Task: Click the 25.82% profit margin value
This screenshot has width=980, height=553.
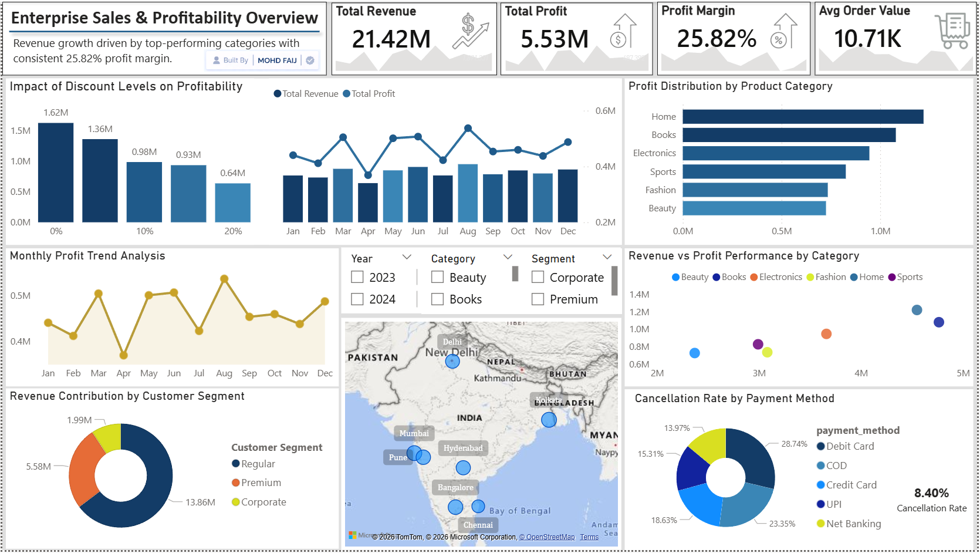Action: pyautogui.click(x=717, y=39)
